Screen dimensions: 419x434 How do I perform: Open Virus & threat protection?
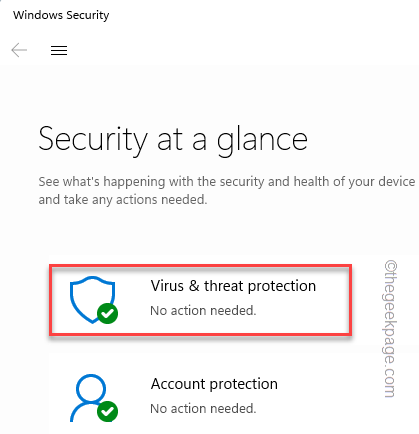[x=233, y=286]
